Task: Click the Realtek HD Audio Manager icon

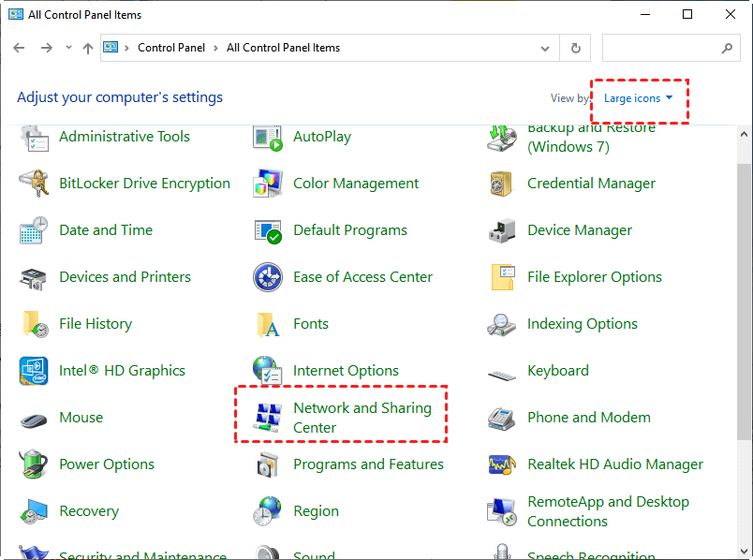Action: (502, 464)
